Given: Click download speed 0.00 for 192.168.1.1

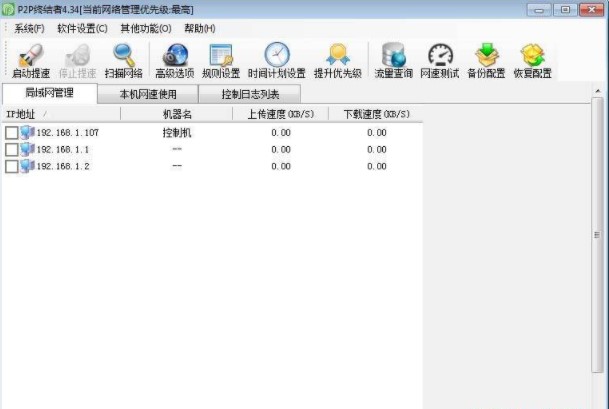Looking at the screenshot, I should tap(377, 150).
